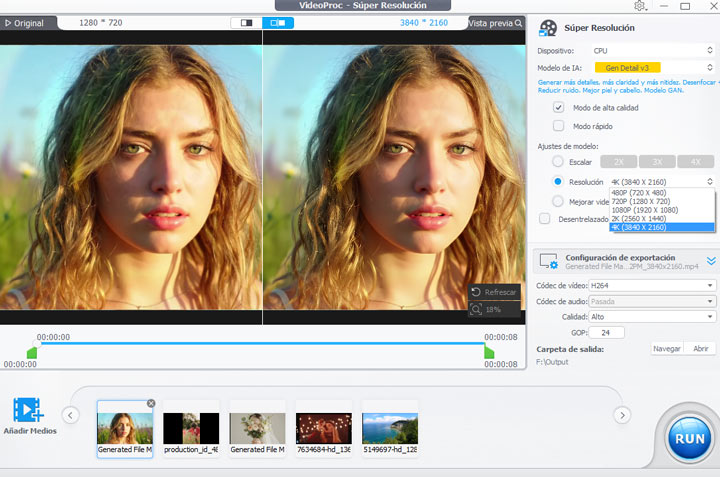The width and height of the screenshot is (720, 477).
Task: Click the blue timeline progress bar
Action: click(x=262, y=343)
